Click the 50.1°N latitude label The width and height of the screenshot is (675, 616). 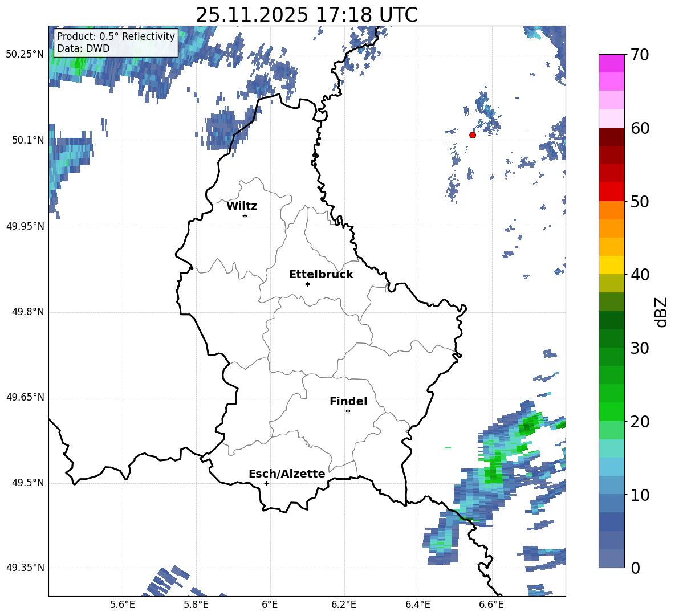29,140
